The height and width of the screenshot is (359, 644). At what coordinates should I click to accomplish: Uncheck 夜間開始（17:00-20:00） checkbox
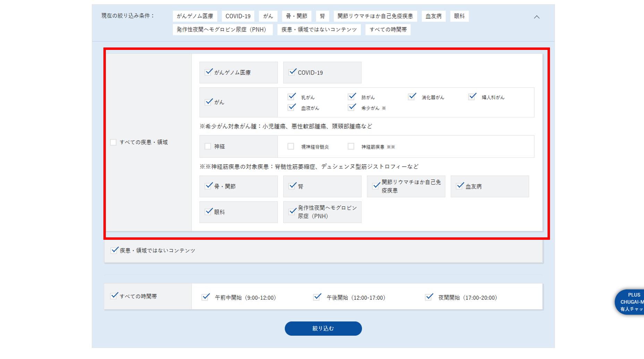tap(429, 297)
